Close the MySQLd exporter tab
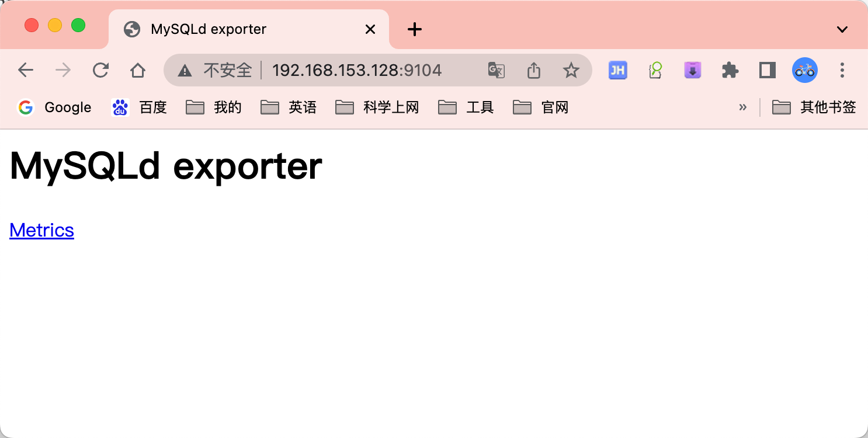 [x=370, y=29]
